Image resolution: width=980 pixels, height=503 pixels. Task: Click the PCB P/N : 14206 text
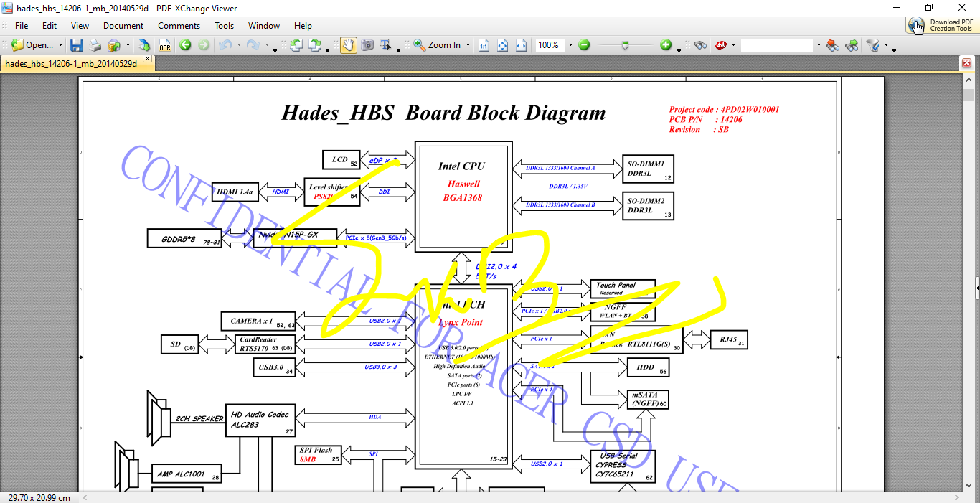point(705,120)
